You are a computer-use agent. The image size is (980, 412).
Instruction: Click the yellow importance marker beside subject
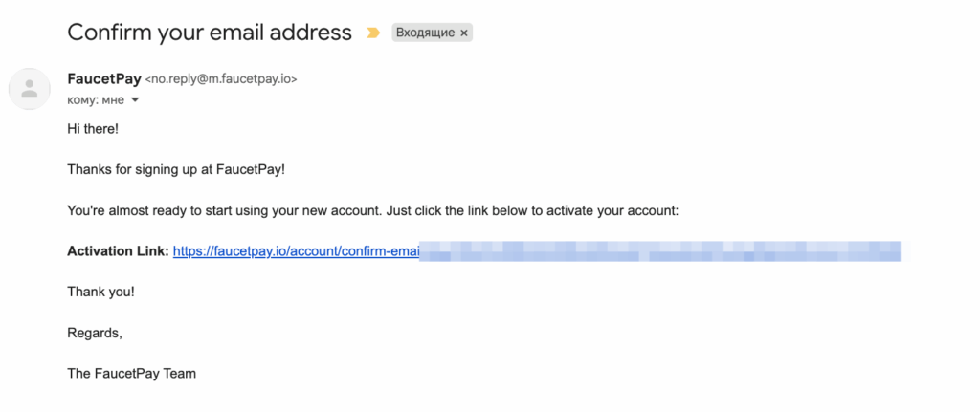(x=372, y=33)
